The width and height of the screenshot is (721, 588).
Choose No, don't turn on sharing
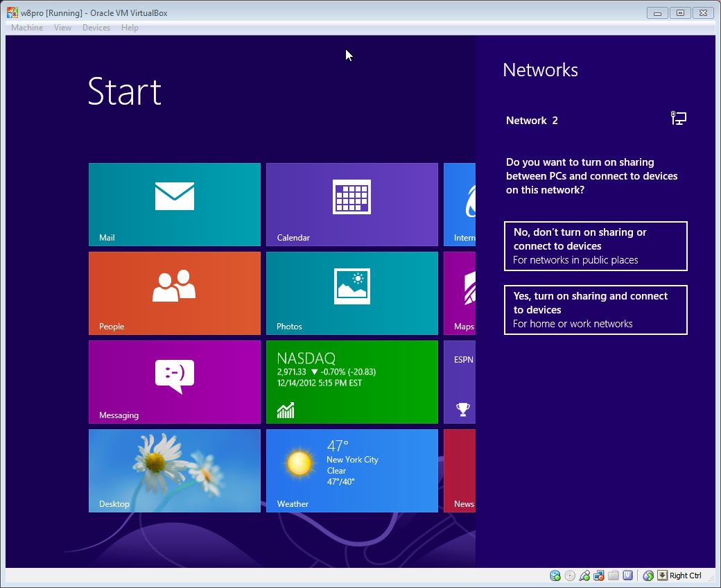596,246
